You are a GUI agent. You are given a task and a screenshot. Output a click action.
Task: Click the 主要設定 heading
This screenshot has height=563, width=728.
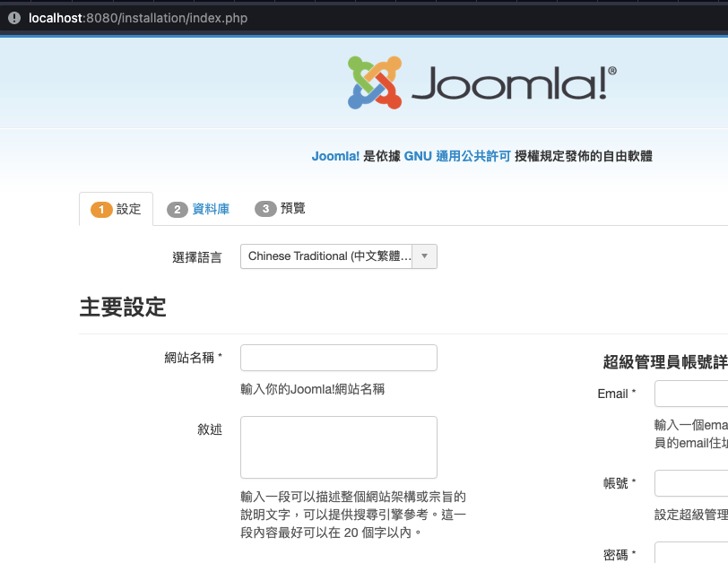coord(123,307)
